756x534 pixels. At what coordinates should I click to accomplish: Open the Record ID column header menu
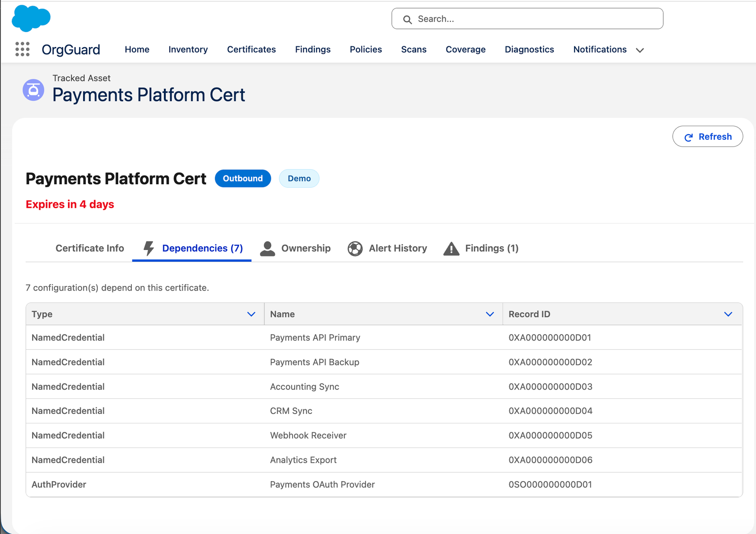click(728, 314)
